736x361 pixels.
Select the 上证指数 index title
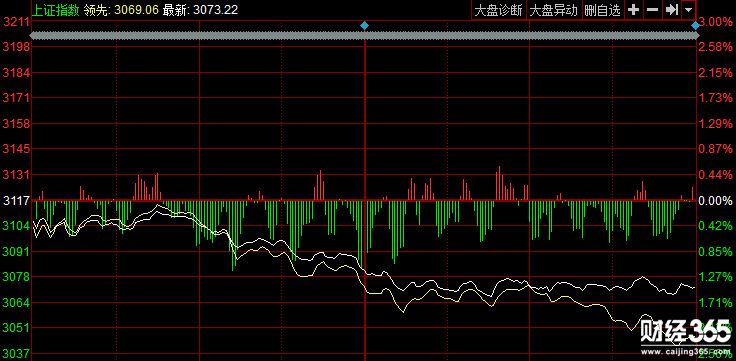[x=55, y=10]
